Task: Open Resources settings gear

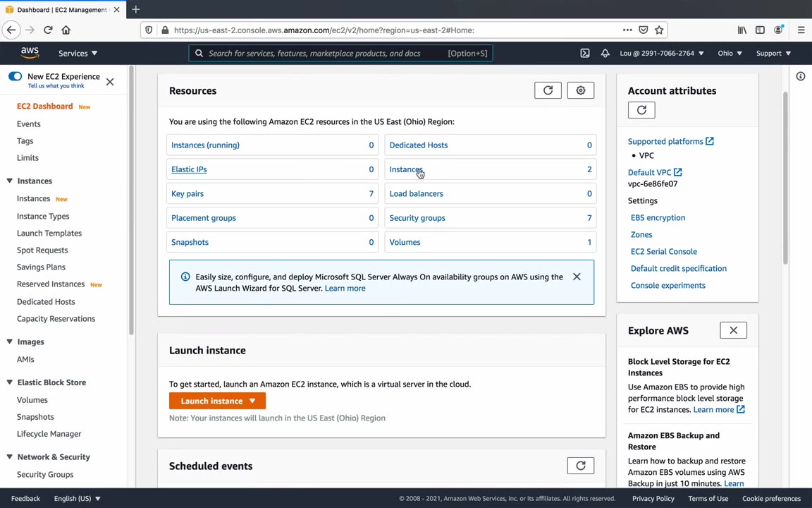Action: click(x=581, y=90)
